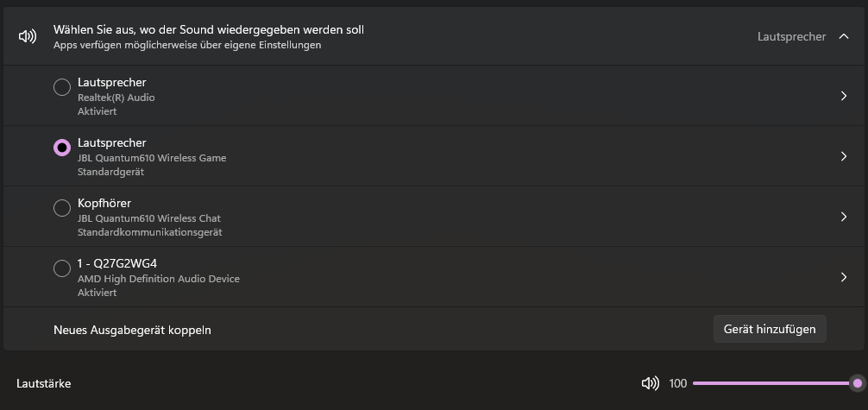Click the volume value 100
The height and width of the screenshot is (410, 868).
pyautogui.click(x=677, y=383)
